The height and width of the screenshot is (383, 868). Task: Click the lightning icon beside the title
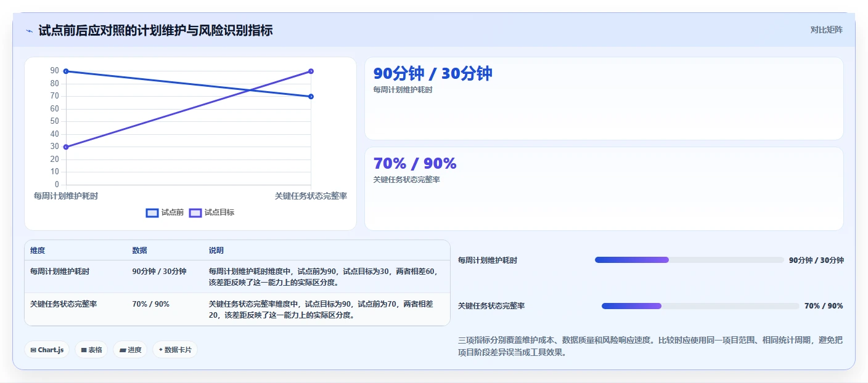pos(29,31)
